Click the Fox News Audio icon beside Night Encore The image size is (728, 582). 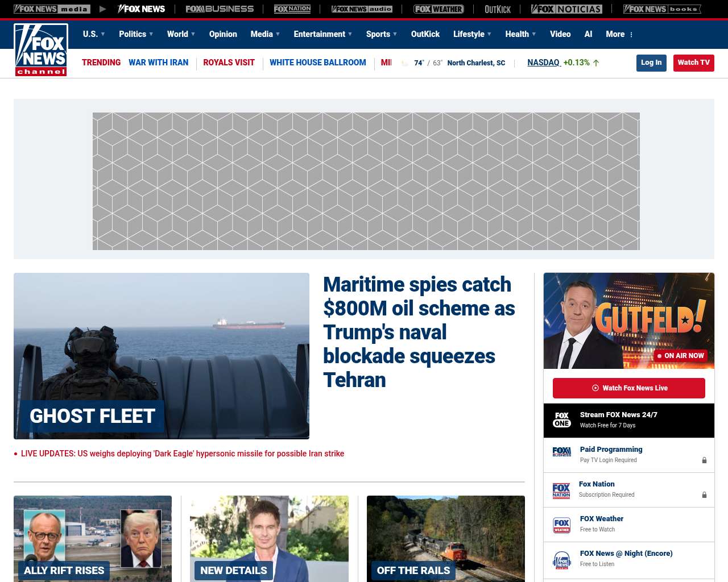point(562,560)
